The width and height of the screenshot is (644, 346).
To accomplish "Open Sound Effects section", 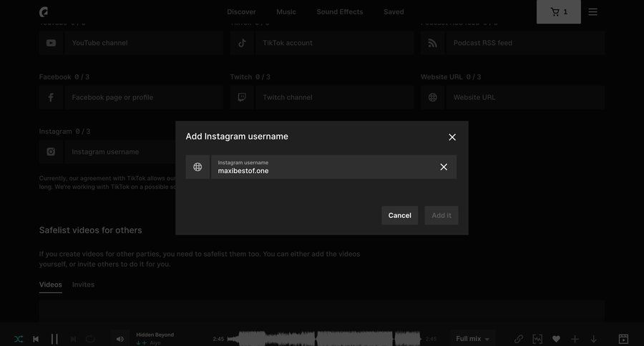I will pos(340,12).
